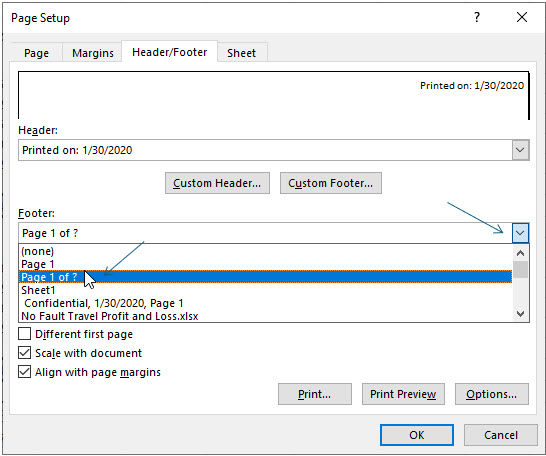Pick highlighted 'Page 1 of ?' list item
546x456 pixels.
[x=265, y=277]
